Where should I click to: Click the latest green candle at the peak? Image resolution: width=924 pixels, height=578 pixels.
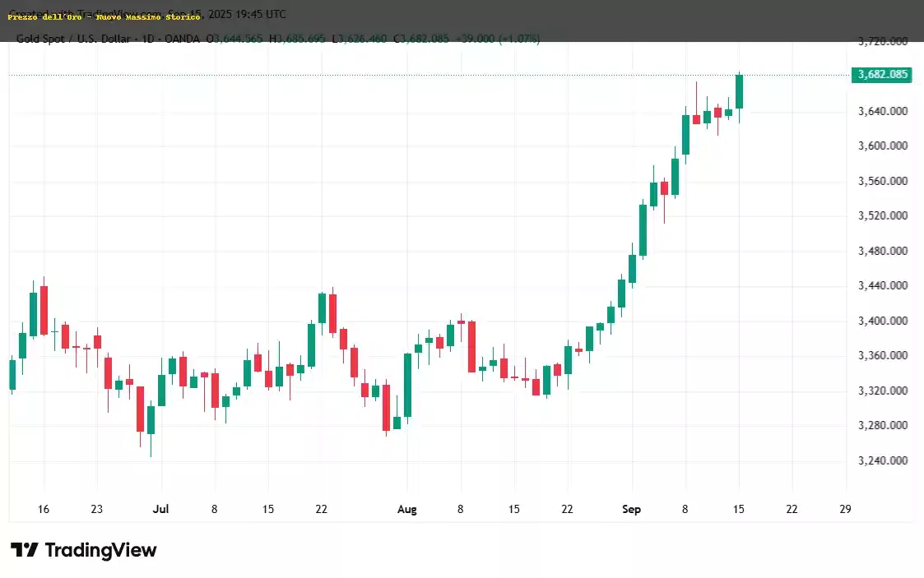pyautogui.click(x=739, y=91)
